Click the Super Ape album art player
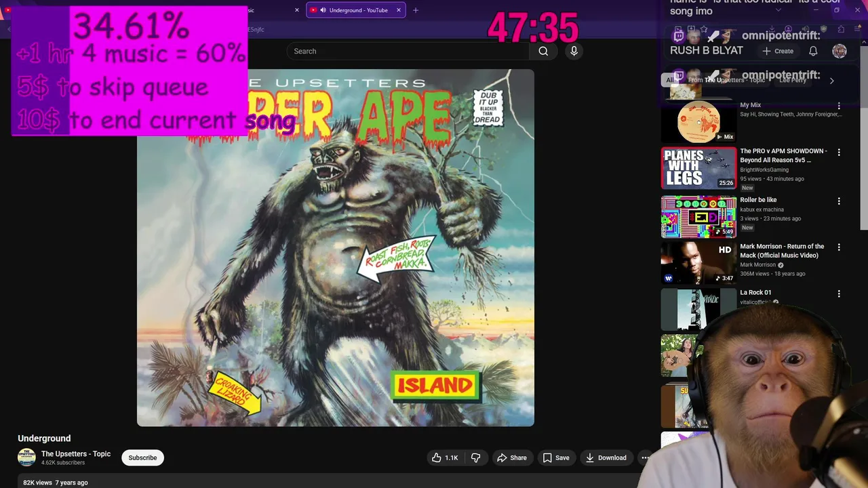 (x=336, y=247)
